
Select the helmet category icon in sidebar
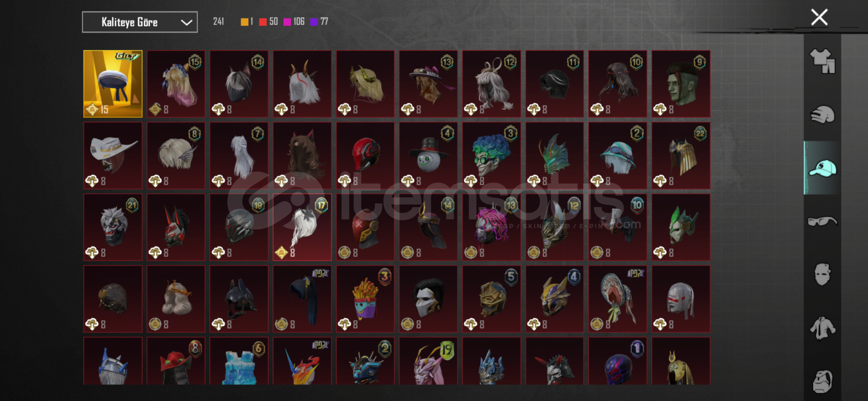coord(822,115)
